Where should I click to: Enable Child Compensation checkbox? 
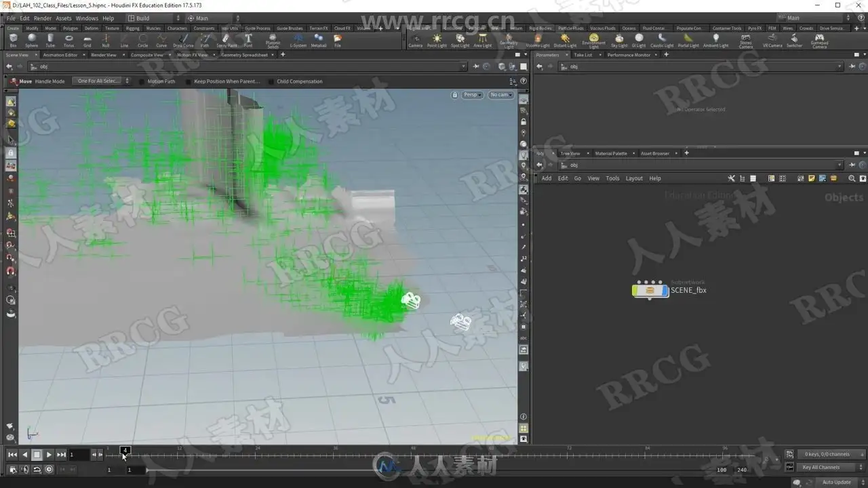[271, 81]
